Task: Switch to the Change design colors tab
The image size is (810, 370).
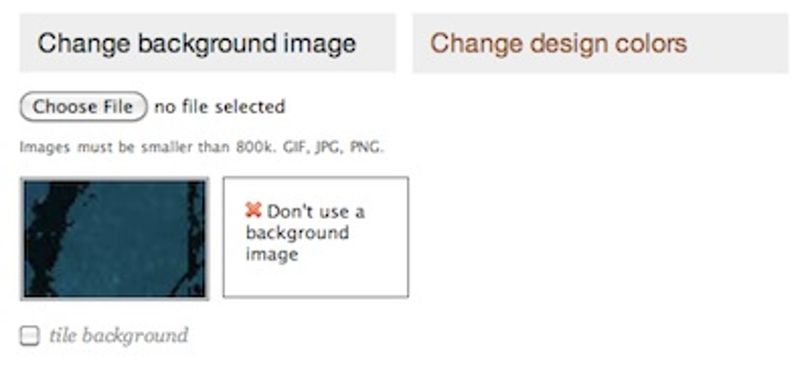Action: tap(600, 43)
